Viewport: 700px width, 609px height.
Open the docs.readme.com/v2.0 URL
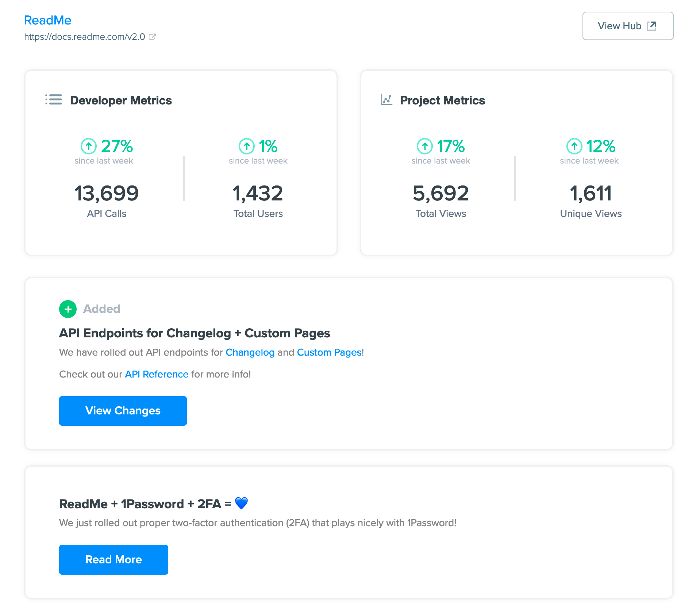pos(85,37)
